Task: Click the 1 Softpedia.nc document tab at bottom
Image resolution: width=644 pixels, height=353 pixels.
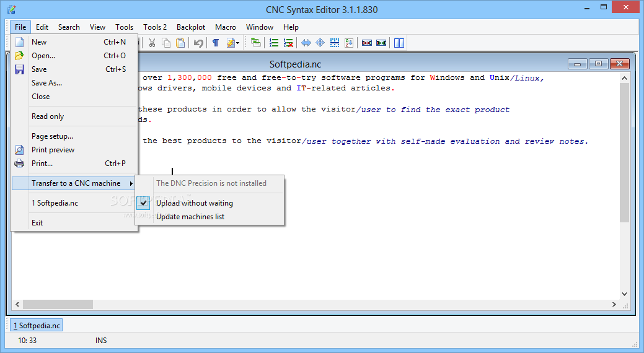Action: pyautogui.click(x=36, y=326)
